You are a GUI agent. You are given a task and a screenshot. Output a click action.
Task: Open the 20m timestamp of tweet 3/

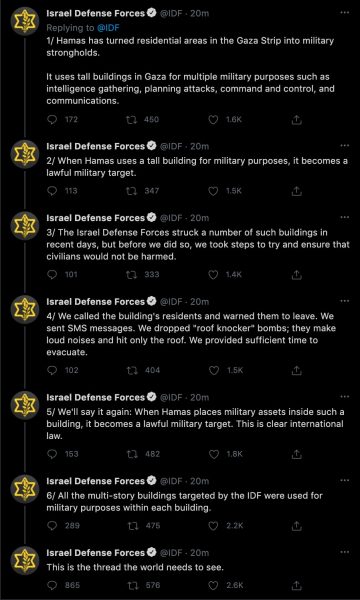pos(200,218)
